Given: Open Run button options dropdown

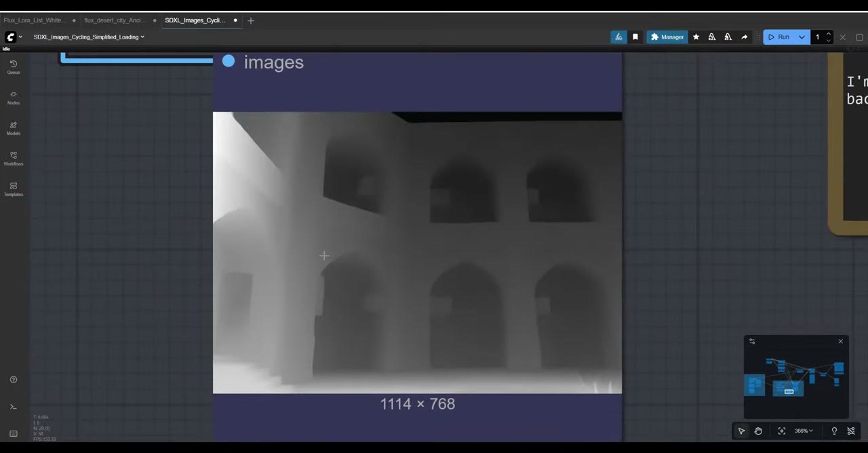Looking at the screenshot, I should [802, 37].
